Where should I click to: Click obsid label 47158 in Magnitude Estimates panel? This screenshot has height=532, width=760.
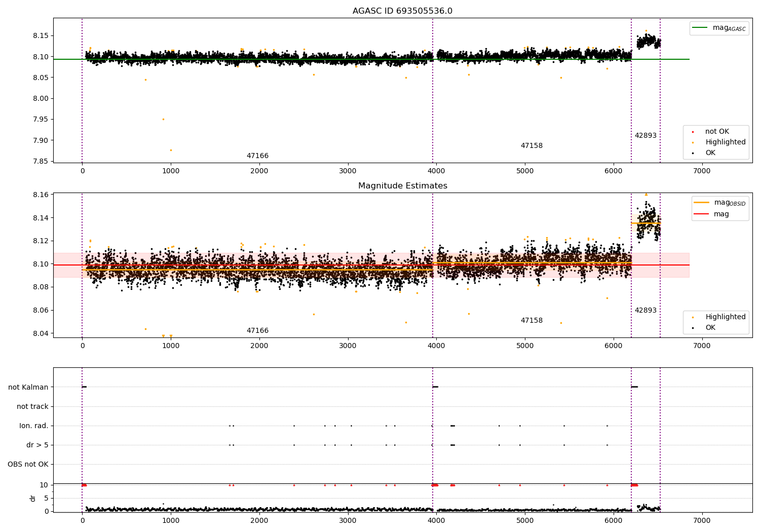[x=531, y=321]
